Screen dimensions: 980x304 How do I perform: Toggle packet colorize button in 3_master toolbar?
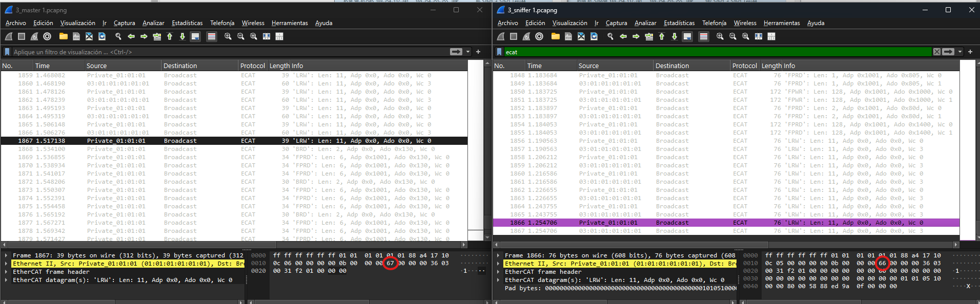pos(212,36)
